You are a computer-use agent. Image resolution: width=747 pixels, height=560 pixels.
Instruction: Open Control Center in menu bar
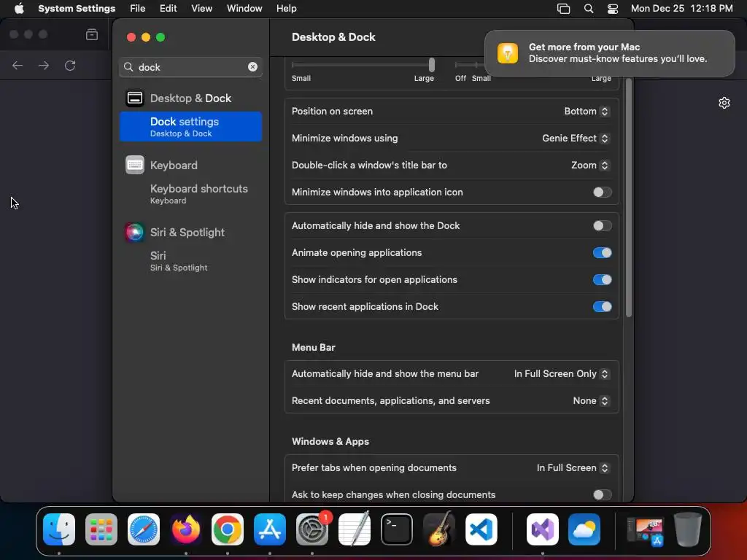point(613,9)
